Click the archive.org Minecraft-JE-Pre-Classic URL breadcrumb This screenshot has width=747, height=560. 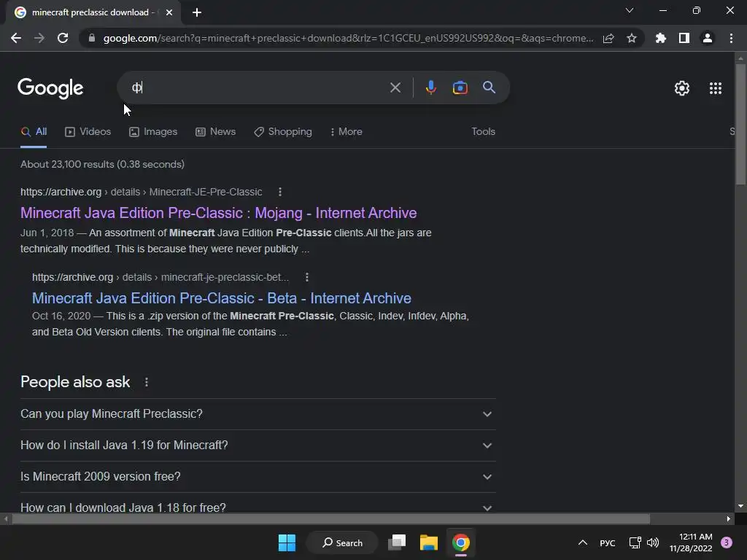pyautogui.click(x=141, y=192)
